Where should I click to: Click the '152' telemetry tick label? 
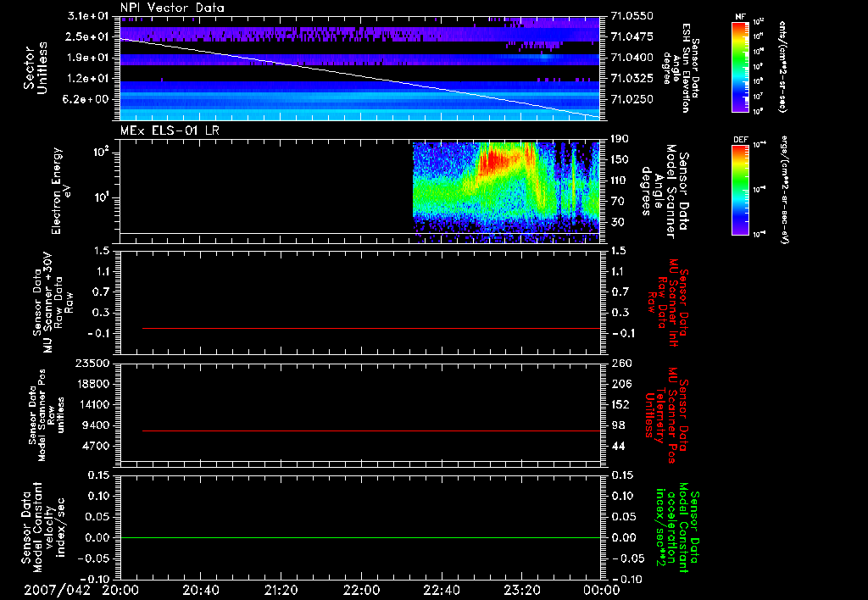tap(621, 404)
